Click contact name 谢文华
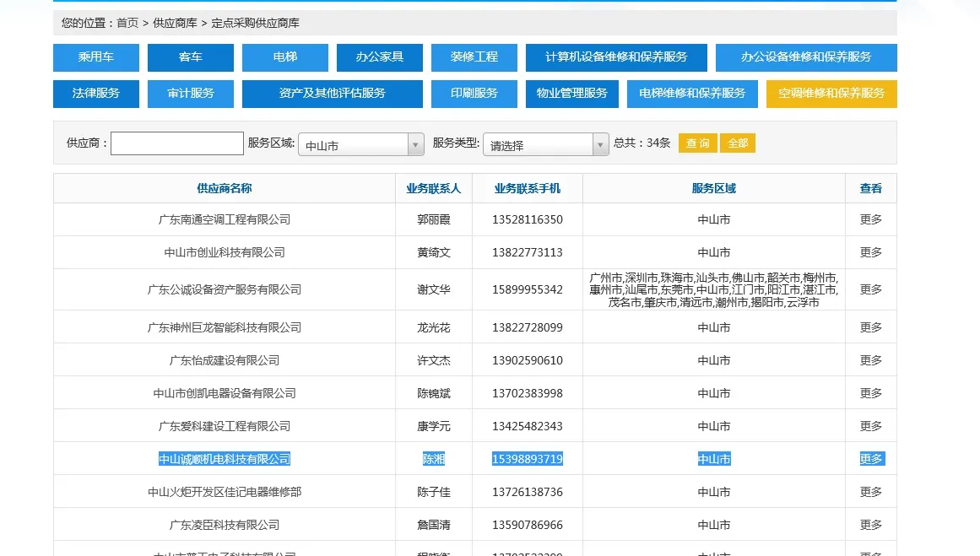This screenshot has width=980, height=556. [434, 289]
